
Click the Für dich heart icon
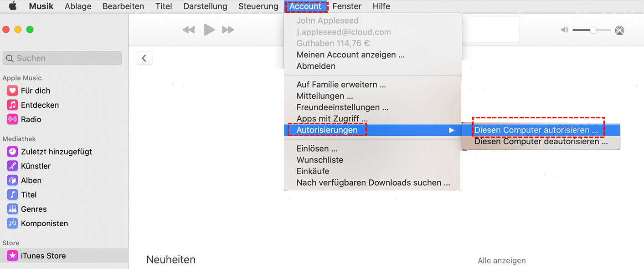(12, 91)
